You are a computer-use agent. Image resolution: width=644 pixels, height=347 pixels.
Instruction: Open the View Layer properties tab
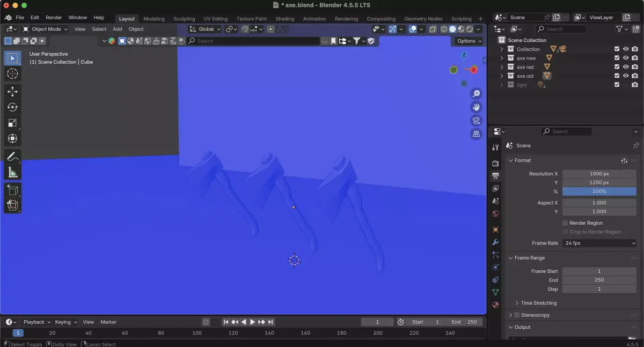pyautogui.click(x=495, y=188)
